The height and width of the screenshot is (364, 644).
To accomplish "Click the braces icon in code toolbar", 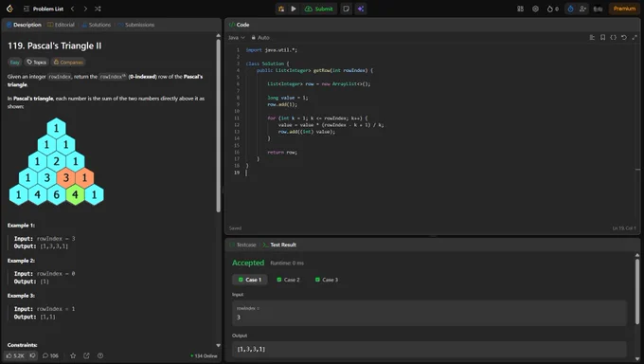I will [613, 37].
